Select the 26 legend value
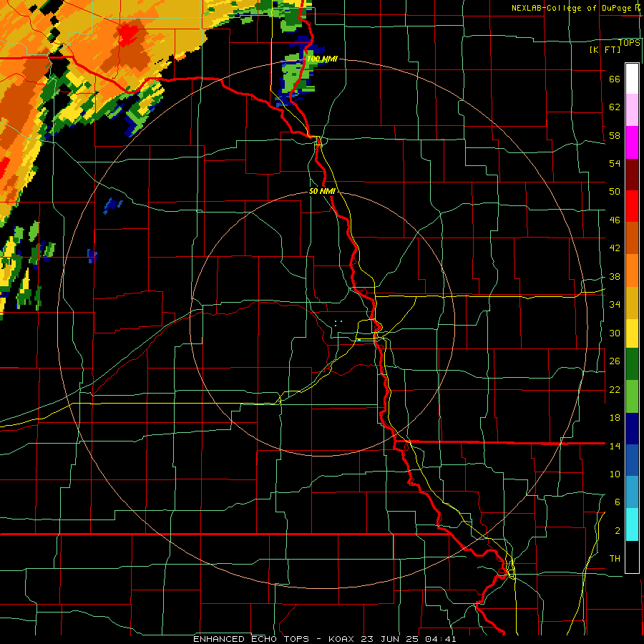Image resolution: width=644 pixels, height=644 pixels. tap(615, 361)
